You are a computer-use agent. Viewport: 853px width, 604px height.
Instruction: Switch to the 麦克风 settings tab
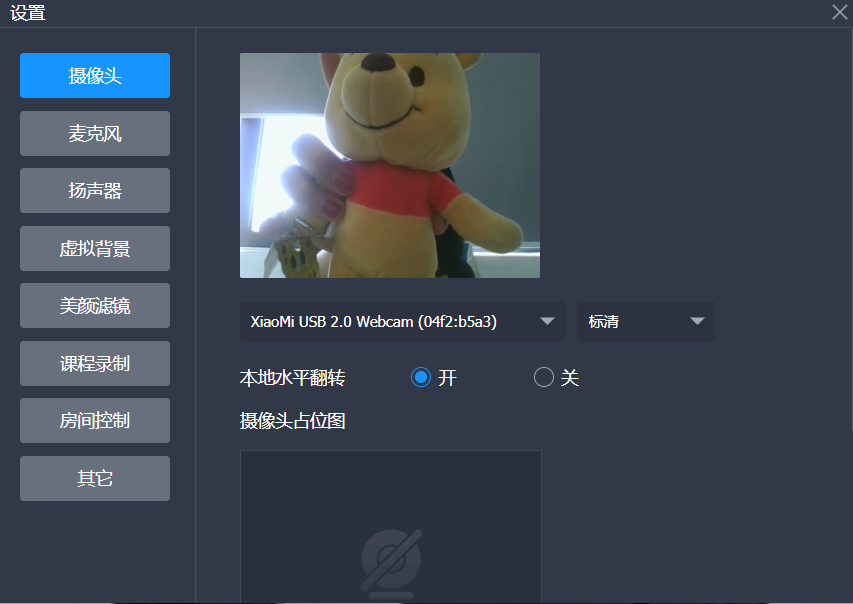(95, 133)
